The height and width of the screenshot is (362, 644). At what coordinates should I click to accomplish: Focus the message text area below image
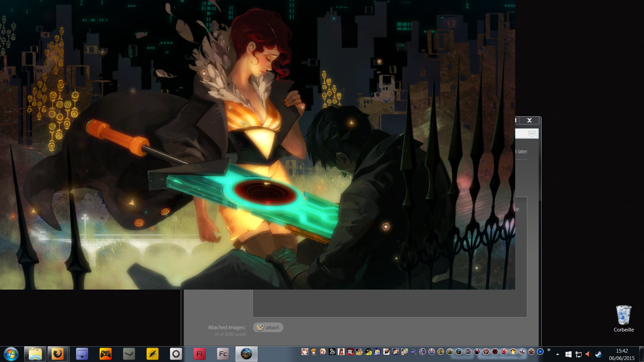(390, 303)
